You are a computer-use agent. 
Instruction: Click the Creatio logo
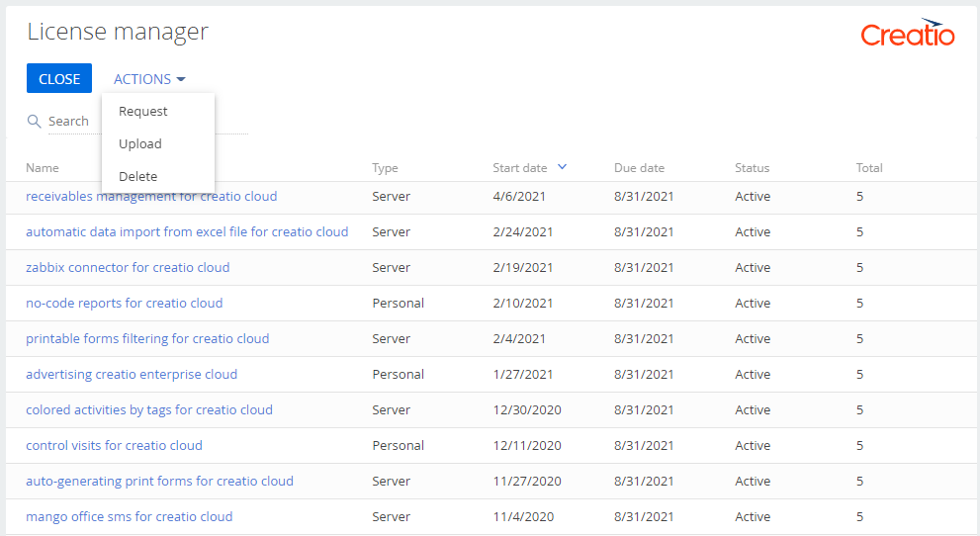pos(908,33)
